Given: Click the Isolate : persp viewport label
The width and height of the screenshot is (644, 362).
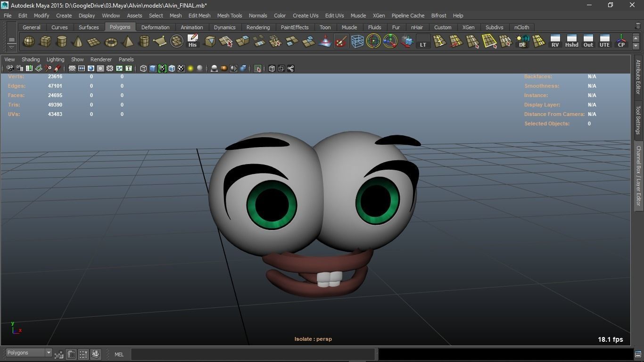Looking at the screenshot, I should [x=313, y=339].
